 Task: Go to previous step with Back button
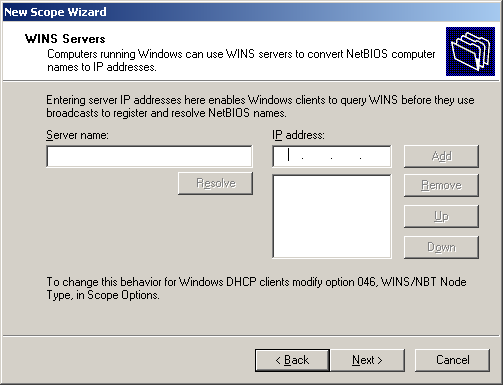click(x=292, y=360)
